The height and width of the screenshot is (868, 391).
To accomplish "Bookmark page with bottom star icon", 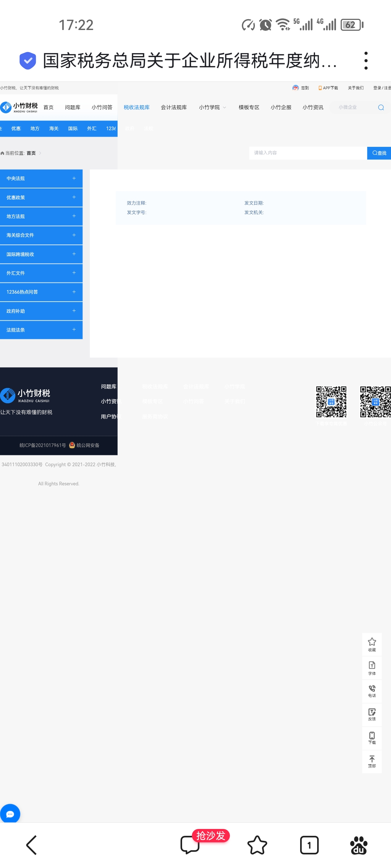I will (x=257, y=845).
